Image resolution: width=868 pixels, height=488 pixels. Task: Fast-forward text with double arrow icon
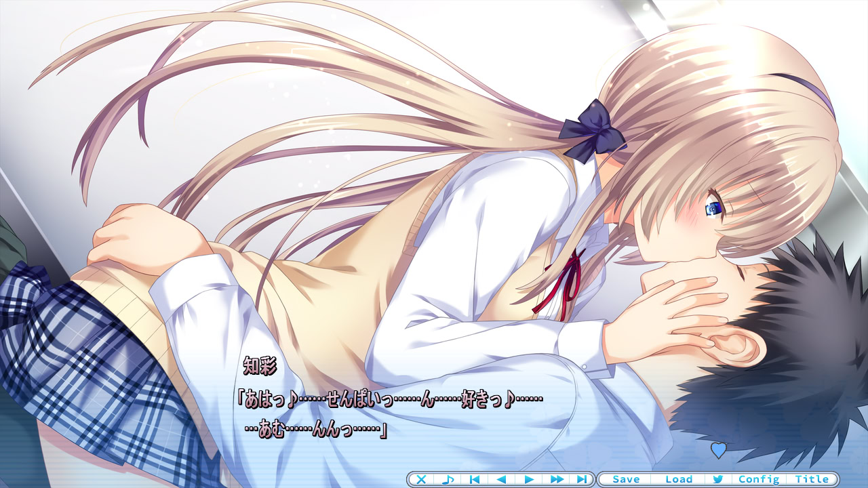tap(557, 479)
